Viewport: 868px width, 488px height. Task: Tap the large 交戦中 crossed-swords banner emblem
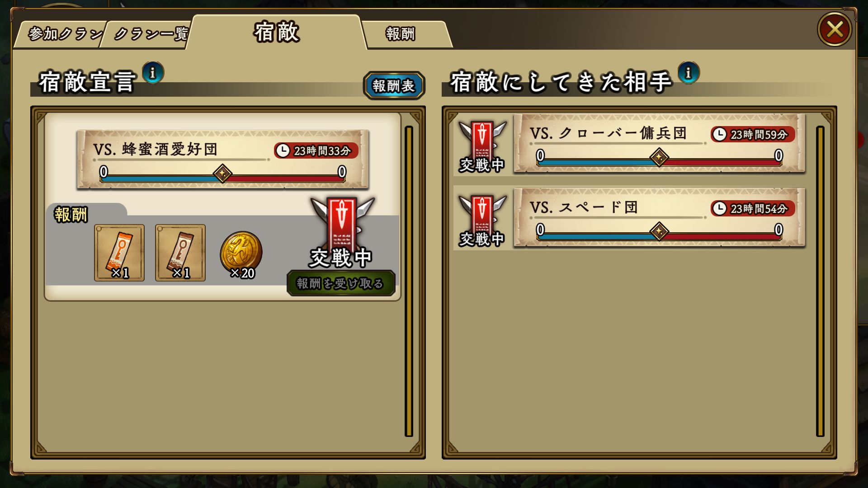point(342,231)
